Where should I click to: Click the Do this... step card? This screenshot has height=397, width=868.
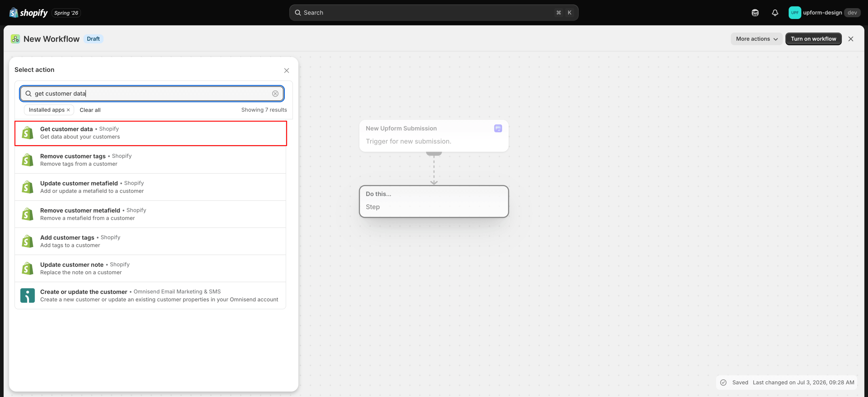pos(434,201)
